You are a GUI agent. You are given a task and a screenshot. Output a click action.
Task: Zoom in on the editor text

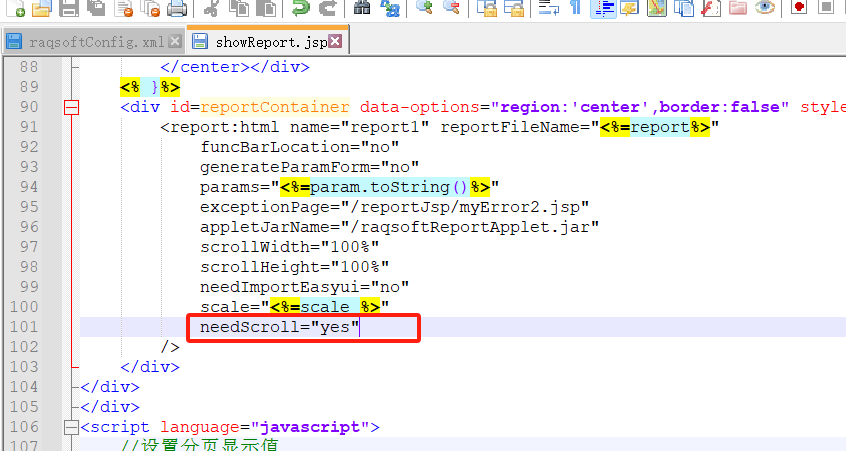coord(424,8)
